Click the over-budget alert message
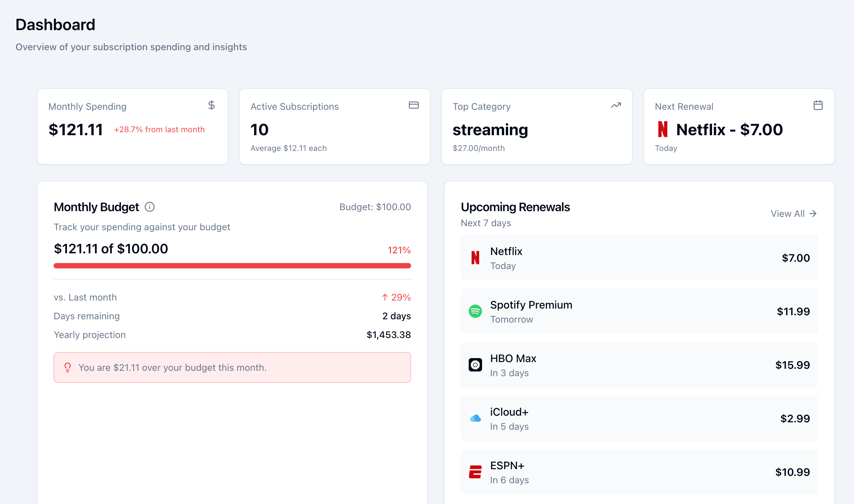854x504 pixels. [172, 367]
